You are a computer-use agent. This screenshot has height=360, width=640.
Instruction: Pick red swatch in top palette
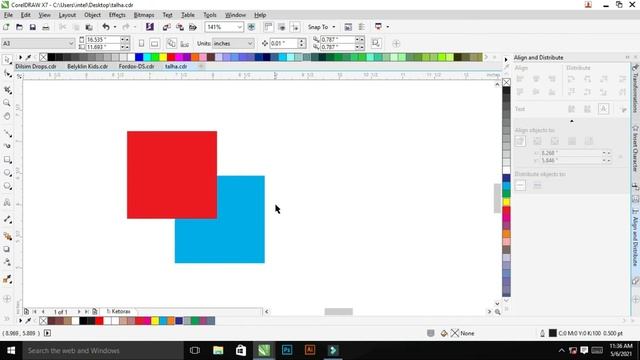pos(171,57)
